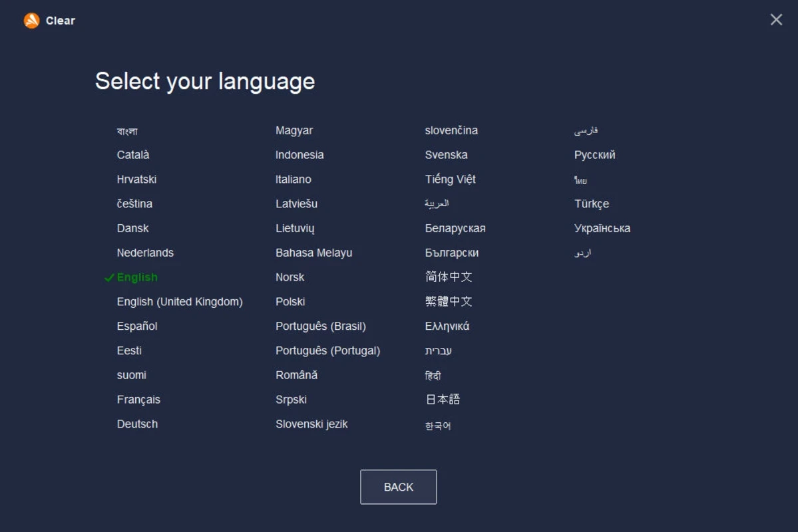
Task: Select 日本語 Japanese language
Action: pos(443,400)
